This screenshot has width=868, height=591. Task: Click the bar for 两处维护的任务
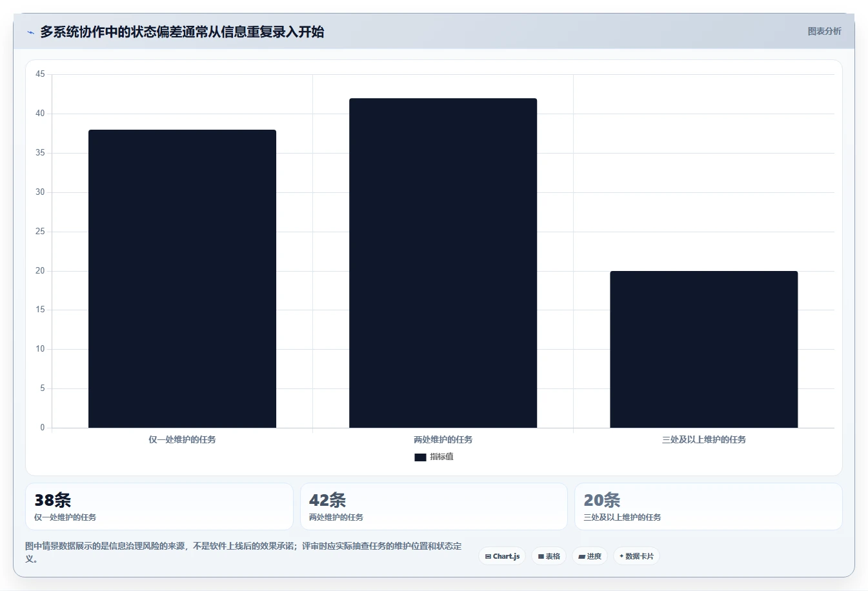(x=443, y=263)
